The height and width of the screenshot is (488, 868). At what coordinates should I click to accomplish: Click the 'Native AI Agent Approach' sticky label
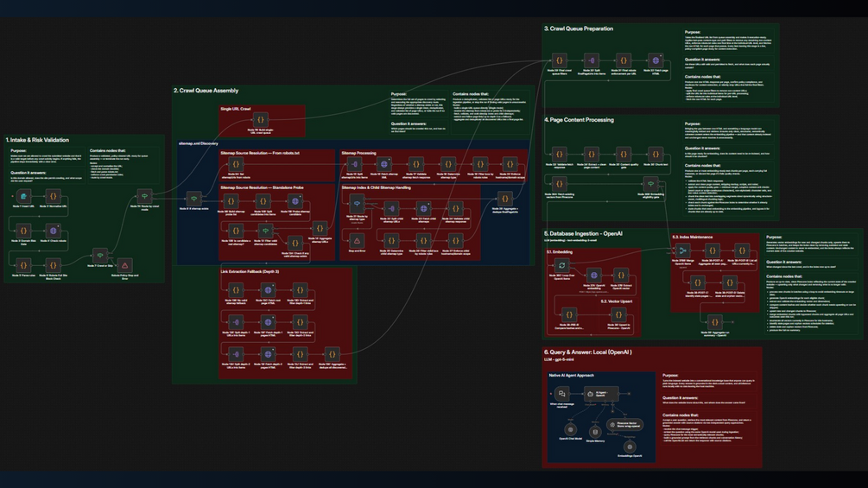pyautogui.click(x=571, y=375)
